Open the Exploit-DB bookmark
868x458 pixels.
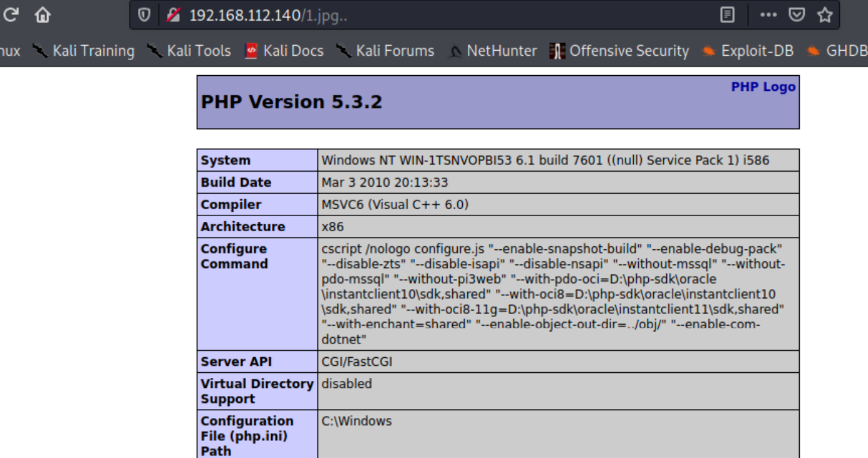(x=748, y=51)
